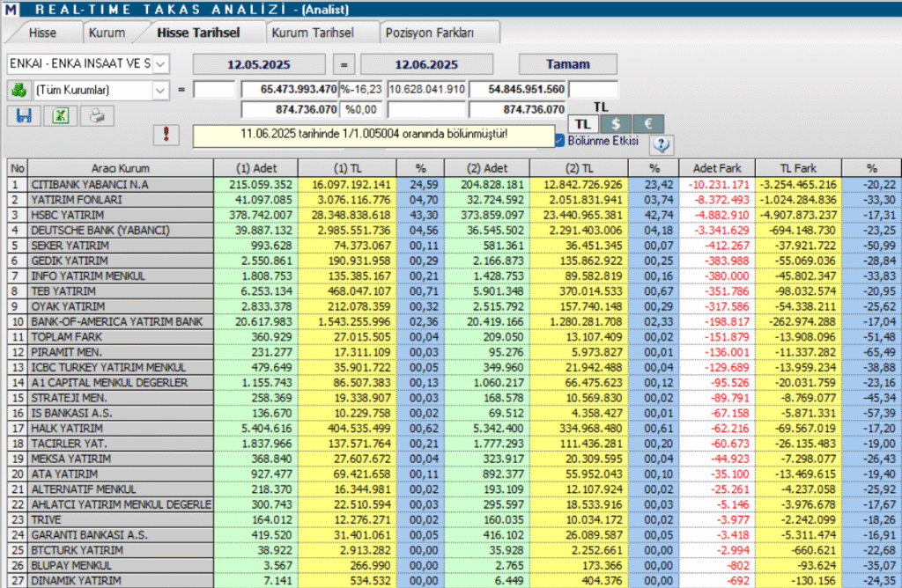Select SEKER YATIRIM row
902x588 pixels.
[455, 246]
